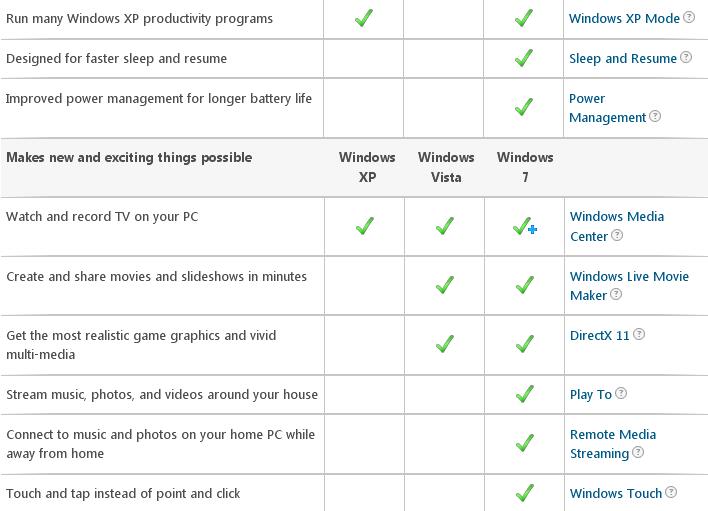Viewport: 708px width, 511px height.
Task: Click help icon after Power Management
Action: click(x=655, y=117)
